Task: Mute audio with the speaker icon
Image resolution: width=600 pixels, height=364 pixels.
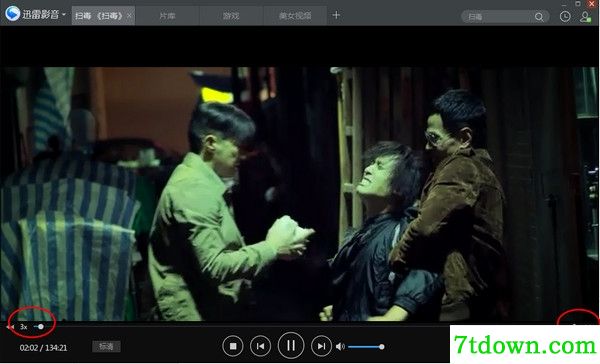Action: click(340, 347)
